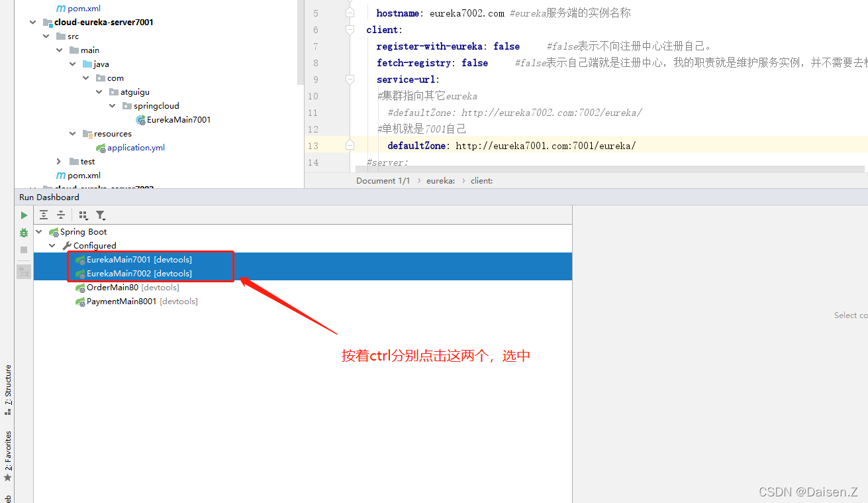Collapse the main folder
Image resolution: width=868 pixels, height=503 pixels.
[x=59, y=50]
